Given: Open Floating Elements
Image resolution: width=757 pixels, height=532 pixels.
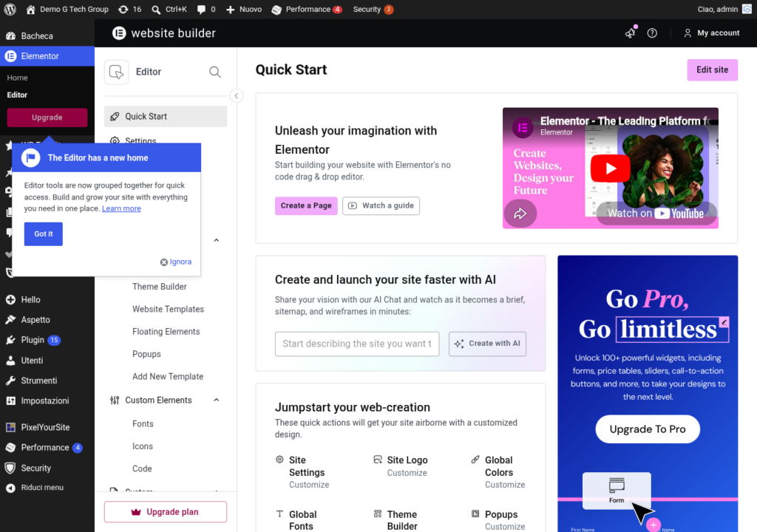Looking at the screenshot, I should [166, 332].
